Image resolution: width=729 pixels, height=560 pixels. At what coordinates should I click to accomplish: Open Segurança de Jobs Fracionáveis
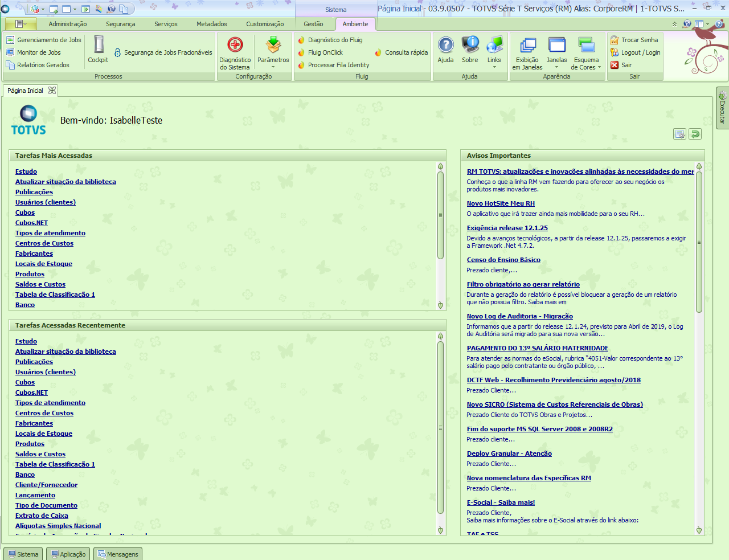click(x=163, y=52)
